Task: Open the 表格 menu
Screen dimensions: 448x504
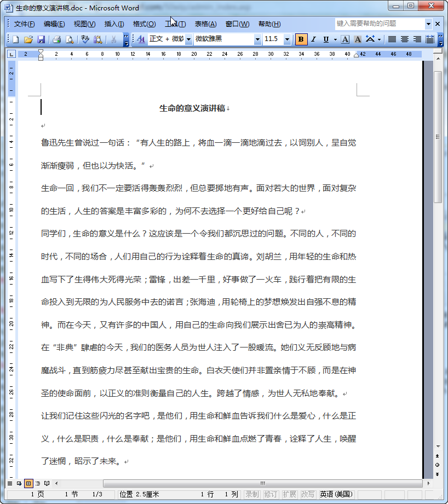Action: coord(206,24)
